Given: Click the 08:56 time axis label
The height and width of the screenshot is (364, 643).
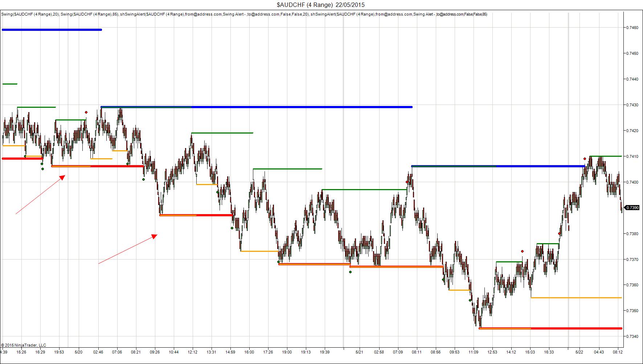Looking at the screenshot, I should tap(435, 352).
